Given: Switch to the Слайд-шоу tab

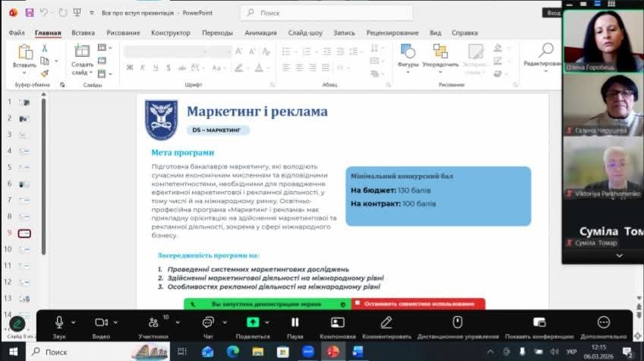Looking at the screenshot, I should click(x=305, y=33).
